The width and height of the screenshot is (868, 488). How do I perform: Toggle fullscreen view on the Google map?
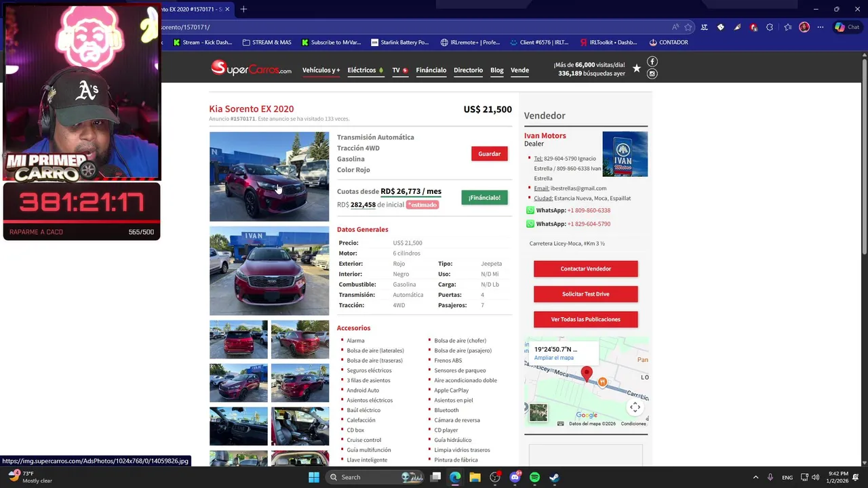(635, 407)
